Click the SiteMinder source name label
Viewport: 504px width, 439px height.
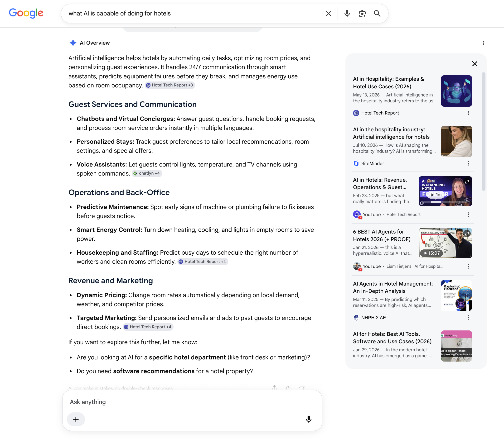click(x=373, y=163)
